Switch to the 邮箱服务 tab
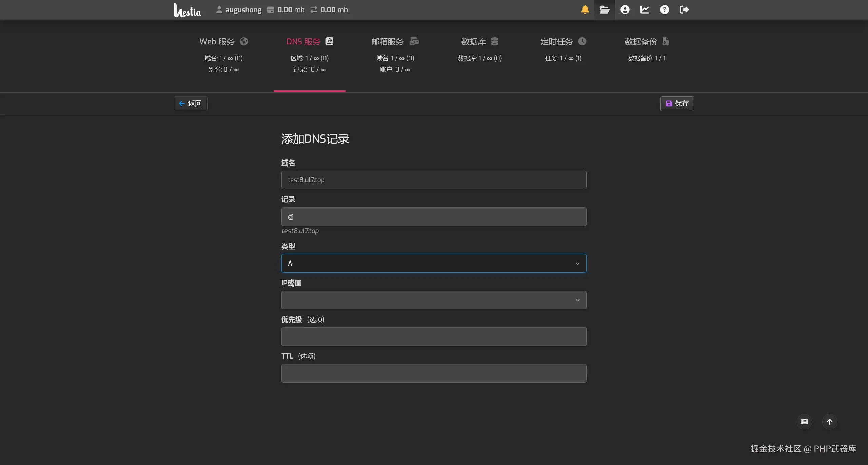This screenshot has width=868, height=465. click(395, 42)
